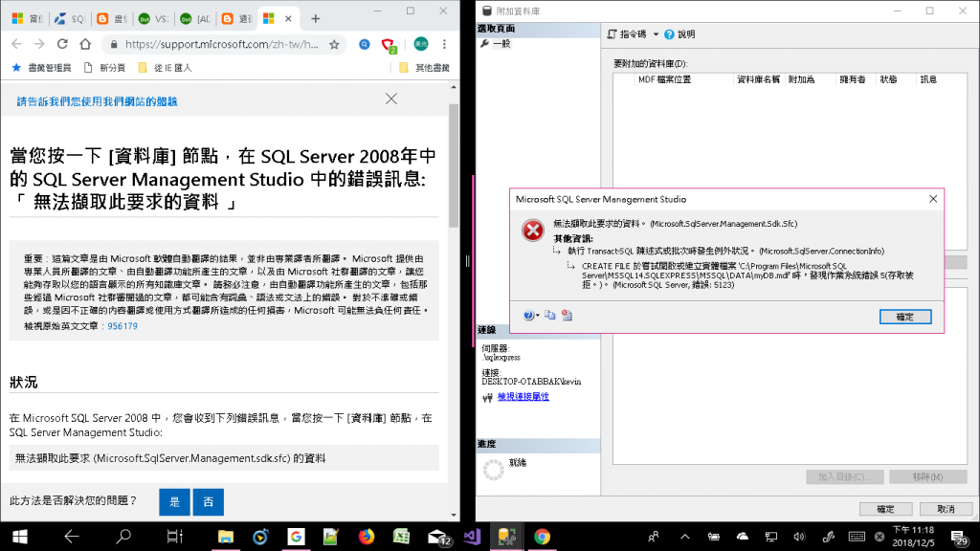Click the Chrome forward arrow

point(39,44)
